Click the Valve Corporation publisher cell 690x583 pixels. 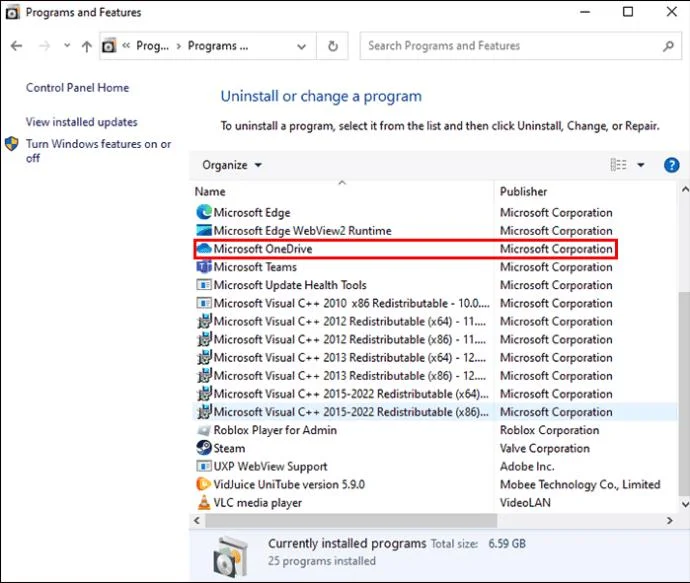545,448
